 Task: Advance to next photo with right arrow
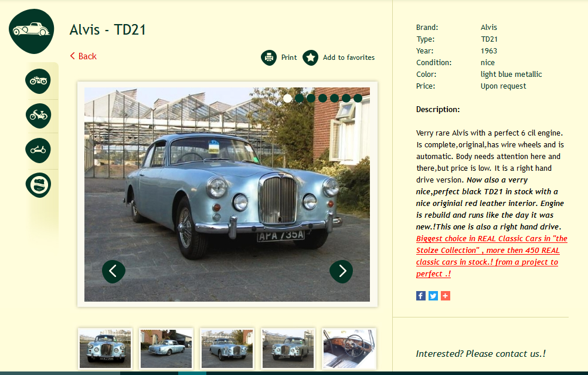click(x=341, y=271)
